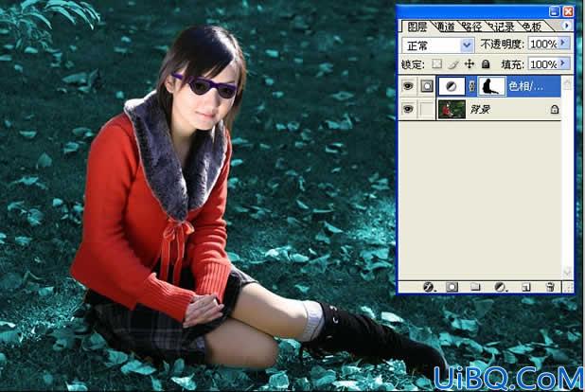Select the 背景 layer thumbnail
Image resolution: width=585 pixels, height=392 pixels.
[x=452, y=110]
